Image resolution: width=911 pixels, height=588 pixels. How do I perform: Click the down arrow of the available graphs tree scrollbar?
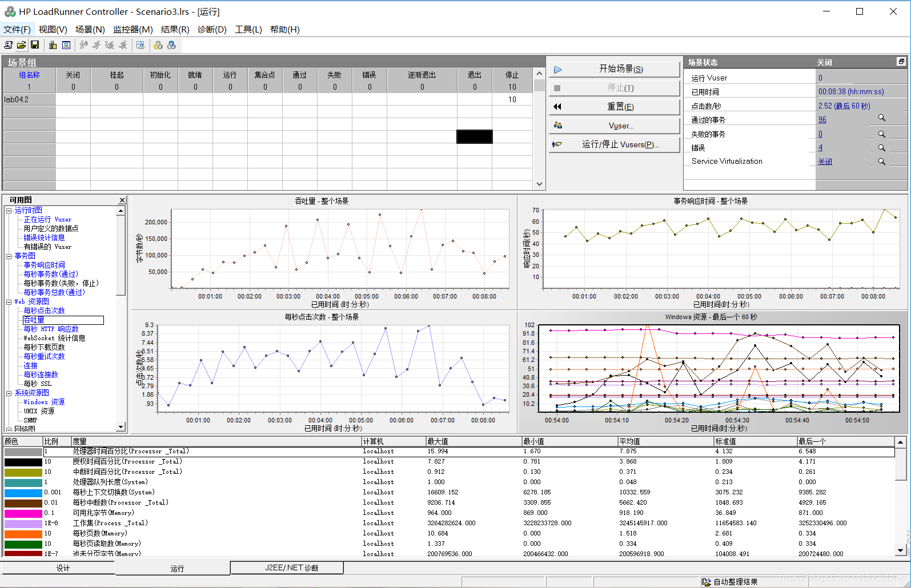coord(121,426)
